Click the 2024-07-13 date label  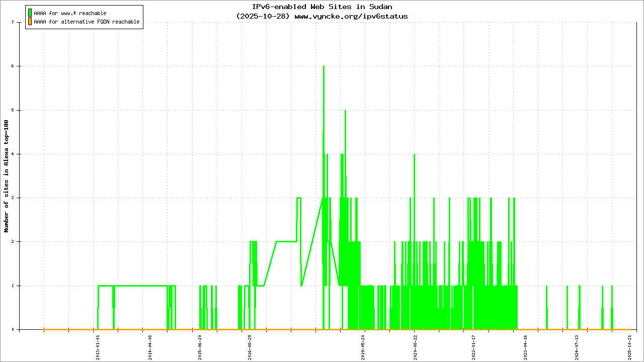pyautogui.click(x=577, y=346)
